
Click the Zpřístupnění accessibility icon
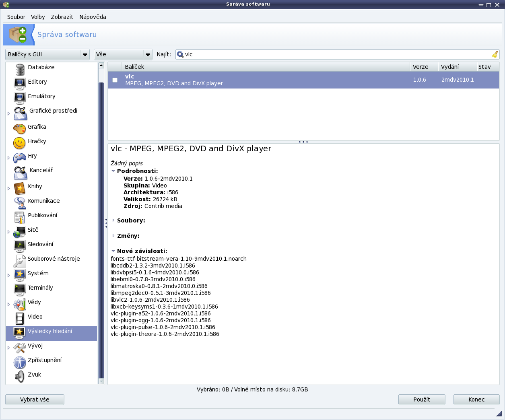19,362
